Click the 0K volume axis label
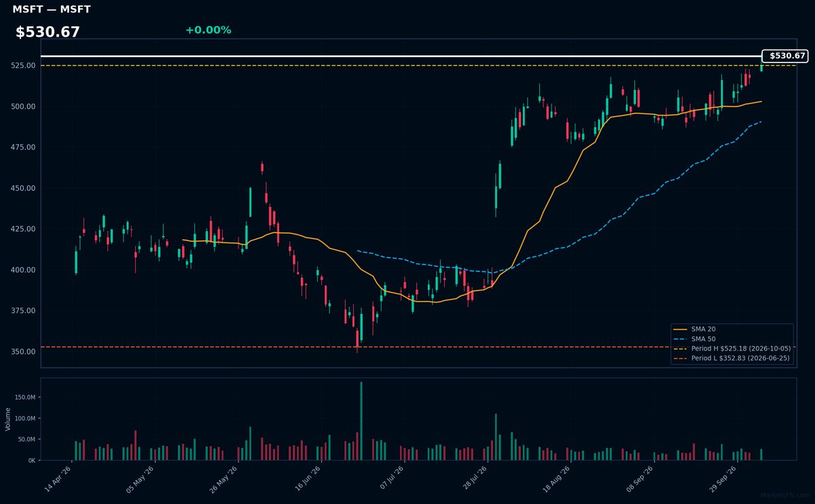Image resolution: width=815 pixels, height=504 pixels. 32,461
